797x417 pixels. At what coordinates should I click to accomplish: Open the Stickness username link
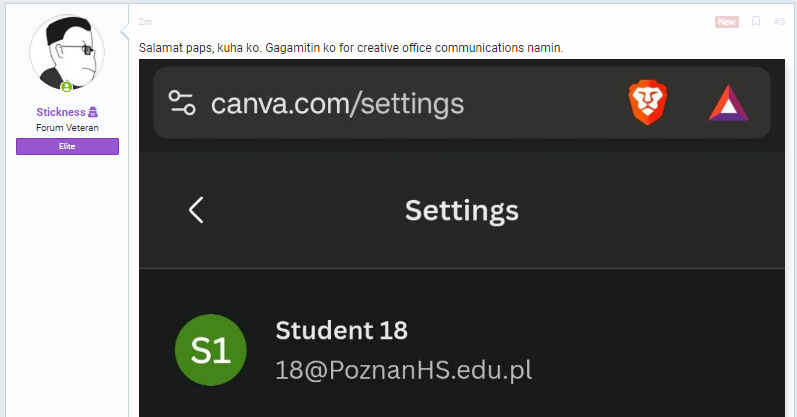coord(60,112)
